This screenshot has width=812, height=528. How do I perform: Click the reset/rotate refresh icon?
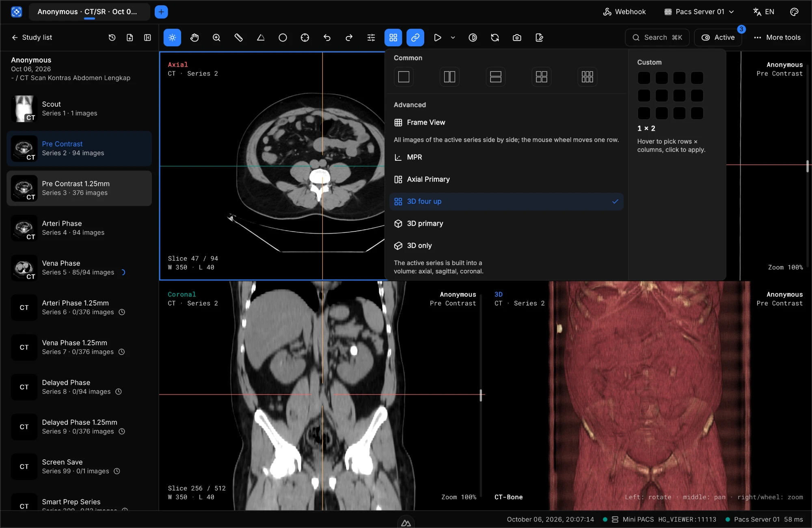click(495, 38)
